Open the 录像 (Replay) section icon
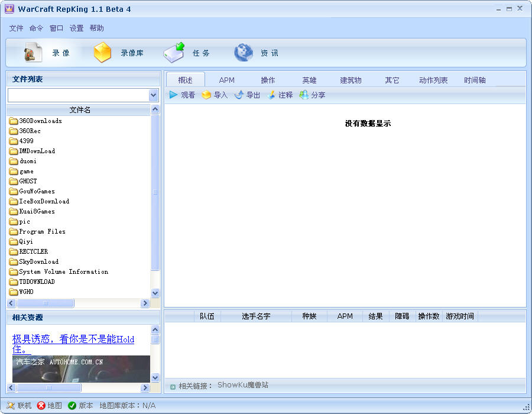The image size is (532, 414). point(33,53)
